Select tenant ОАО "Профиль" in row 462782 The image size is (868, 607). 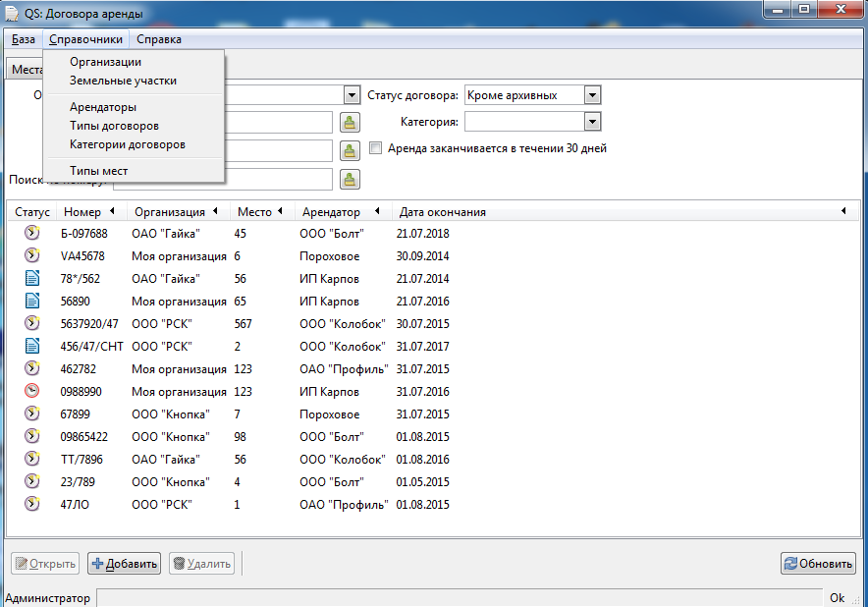click(344, 369)
